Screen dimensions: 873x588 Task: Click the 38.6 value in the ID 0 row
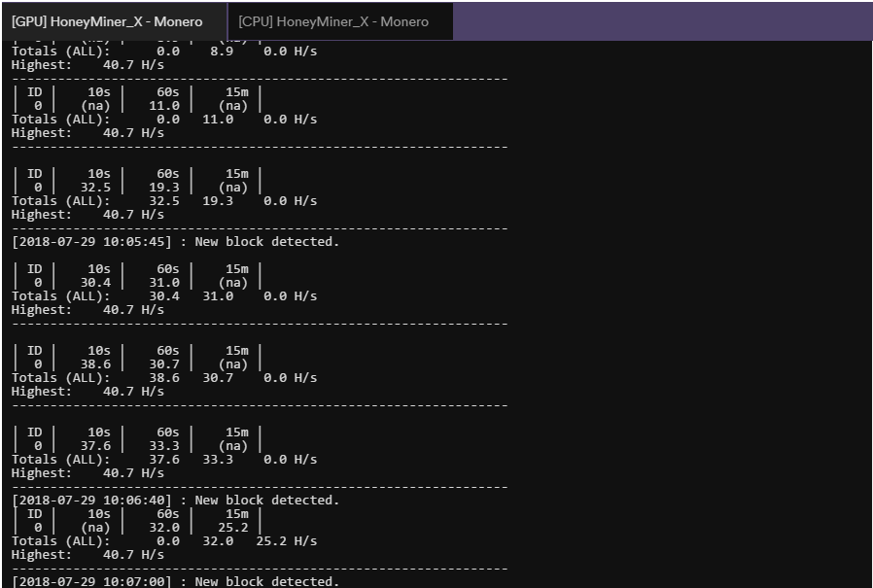pos(95,364)
